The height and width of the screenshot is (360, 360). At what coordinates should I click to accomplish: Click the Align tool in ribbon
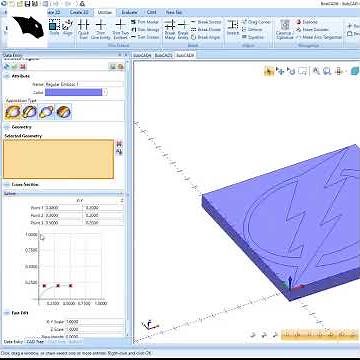tap(68, 27)
